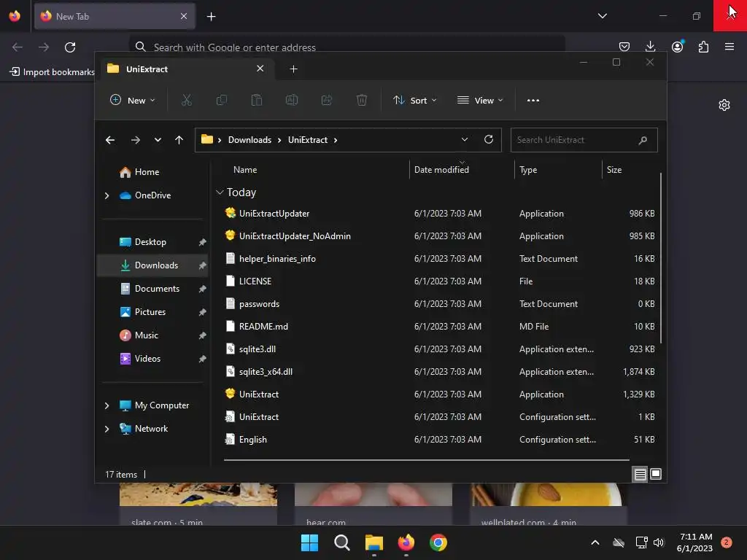Refresh the UniExtract folder view
The image size is (747, 560).
[x=489, y=139]
